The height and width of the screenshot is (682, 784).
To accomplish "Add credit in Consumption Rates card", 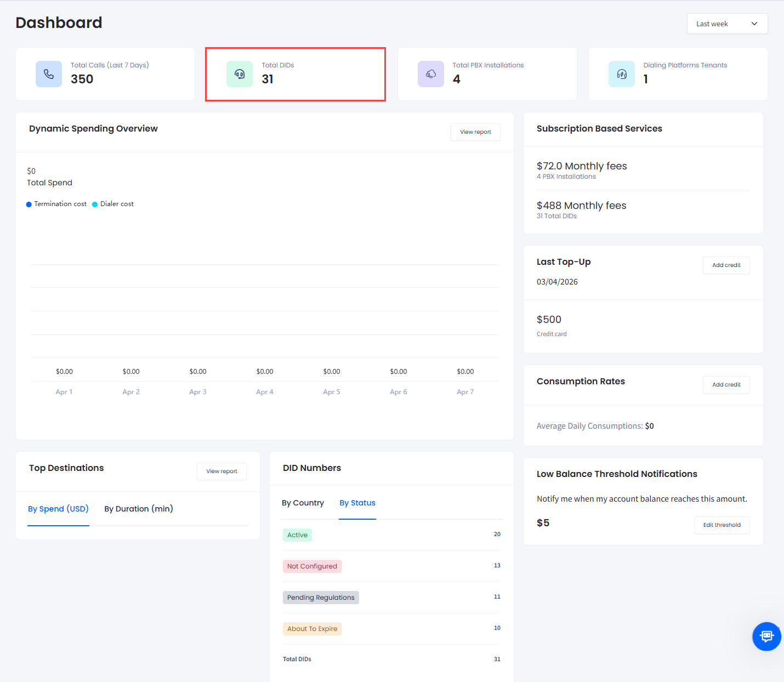I will [x=726, y=385].
